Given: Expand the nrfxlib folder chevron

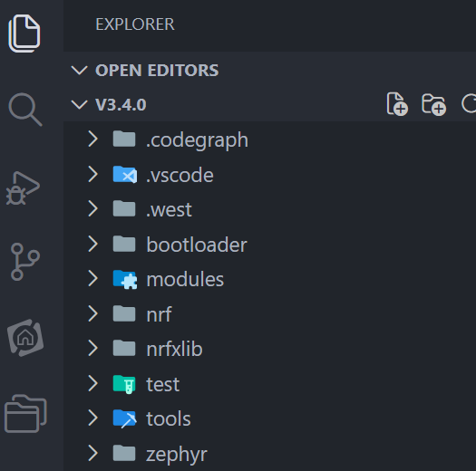Looking at the screenshot, I should click(92, 349).
